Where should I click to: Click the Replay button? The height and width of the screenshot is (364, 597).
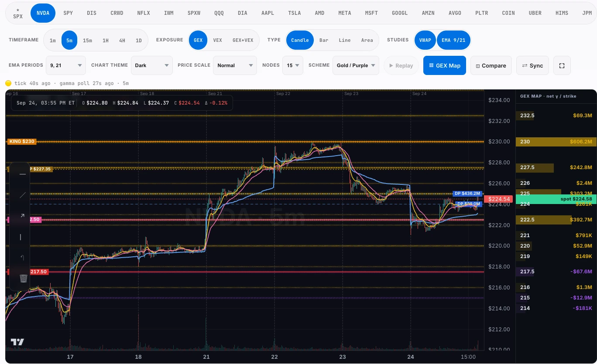click(401, 65)
